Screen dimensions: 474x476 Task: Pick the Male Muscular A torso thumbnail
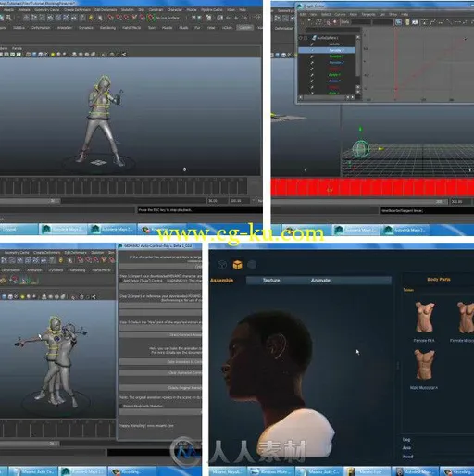point(425,365)
